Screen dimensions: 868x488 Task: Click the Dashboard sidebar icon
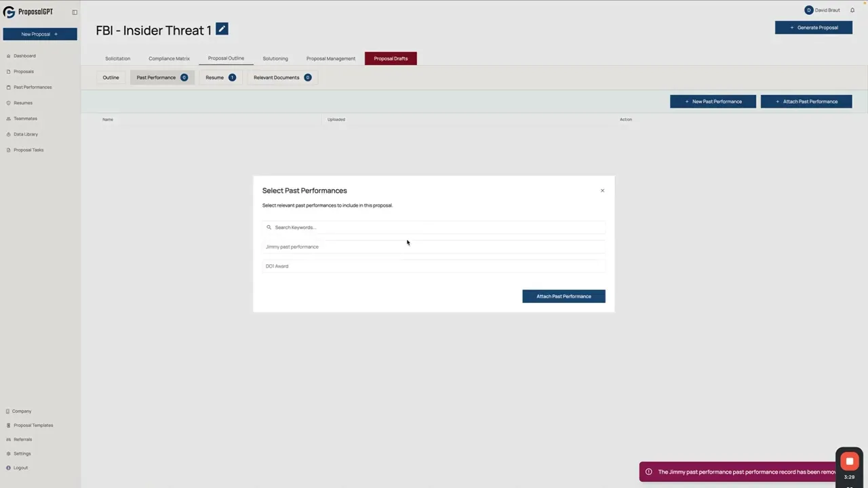click(x=8, y=56)
